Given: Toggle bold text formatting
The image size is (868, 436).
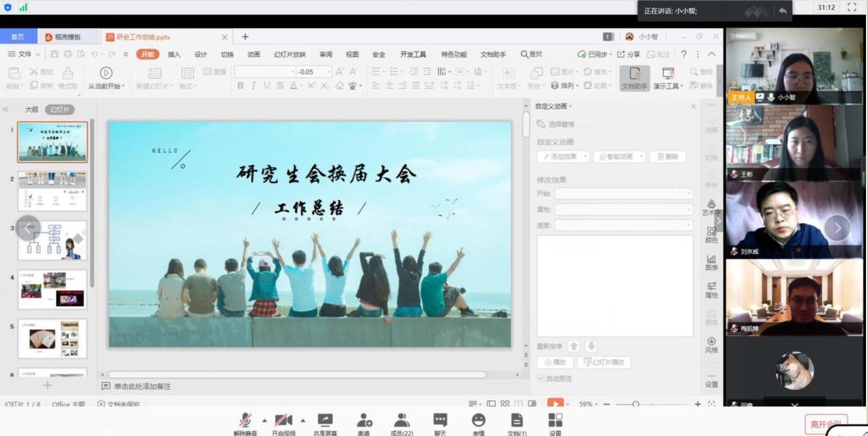Looking at the screenshot, I should (x=240, y=86).
